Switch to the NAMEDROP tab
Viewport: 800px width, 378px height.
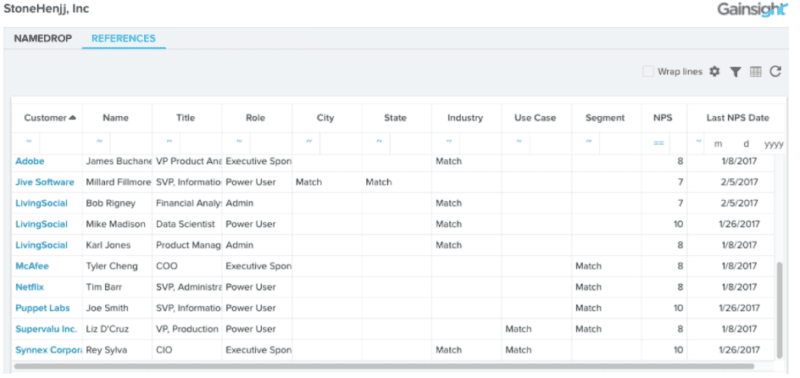tap(43, 38)
